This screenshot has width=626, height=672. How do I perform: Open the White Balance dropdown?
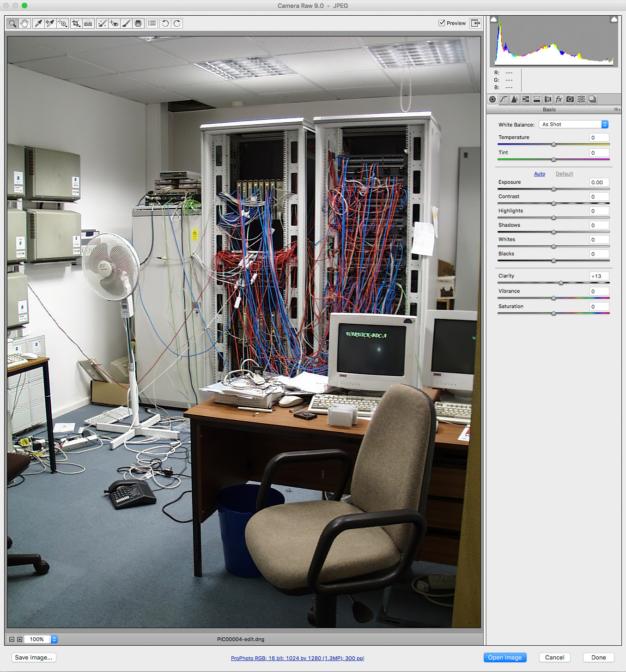point(573,124)
